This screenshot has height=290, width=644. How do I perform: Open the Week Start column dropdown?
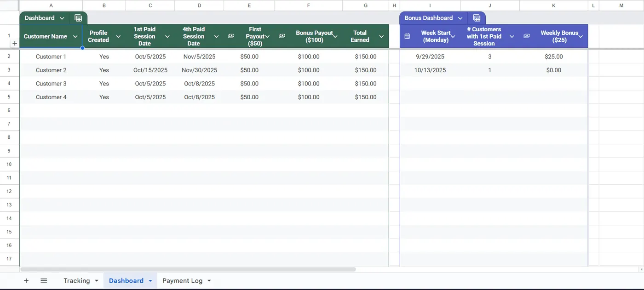[x=453, y=36]
